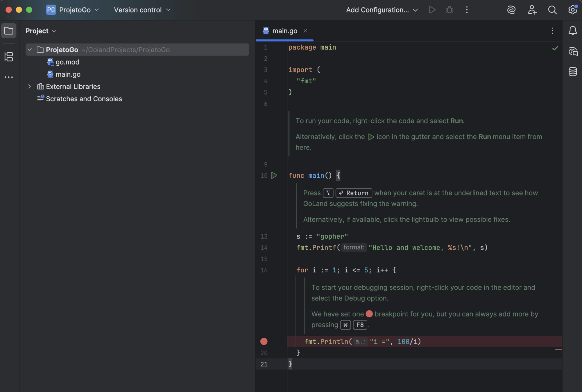Open the Structure tool window icon
Screen dimensions: 582x392
click(x=9, y=57)
